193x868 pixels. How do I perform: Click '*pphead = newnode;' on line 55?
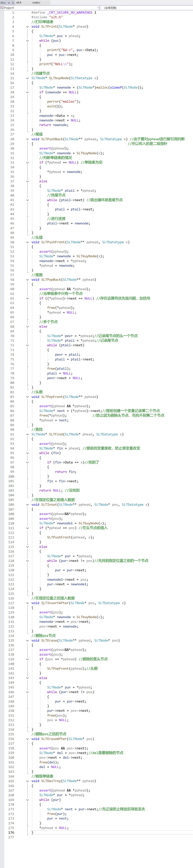[x=57, y=266]
